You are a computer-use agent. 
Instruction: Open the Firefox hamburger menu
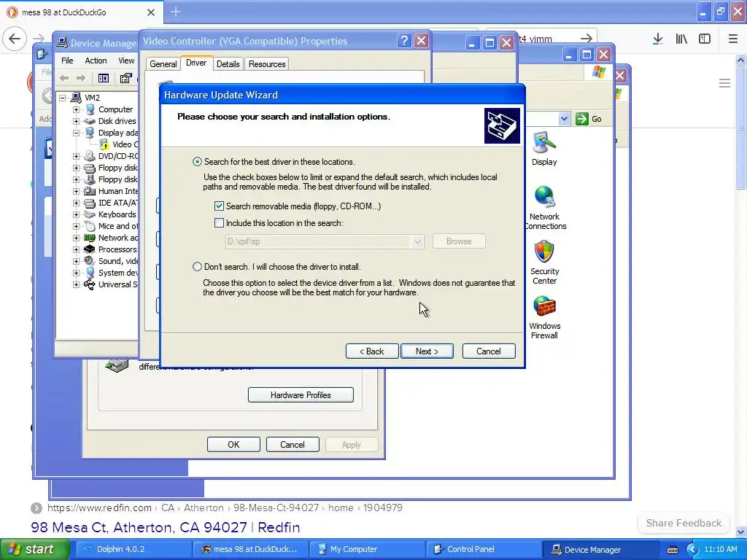tap(732, 39)
